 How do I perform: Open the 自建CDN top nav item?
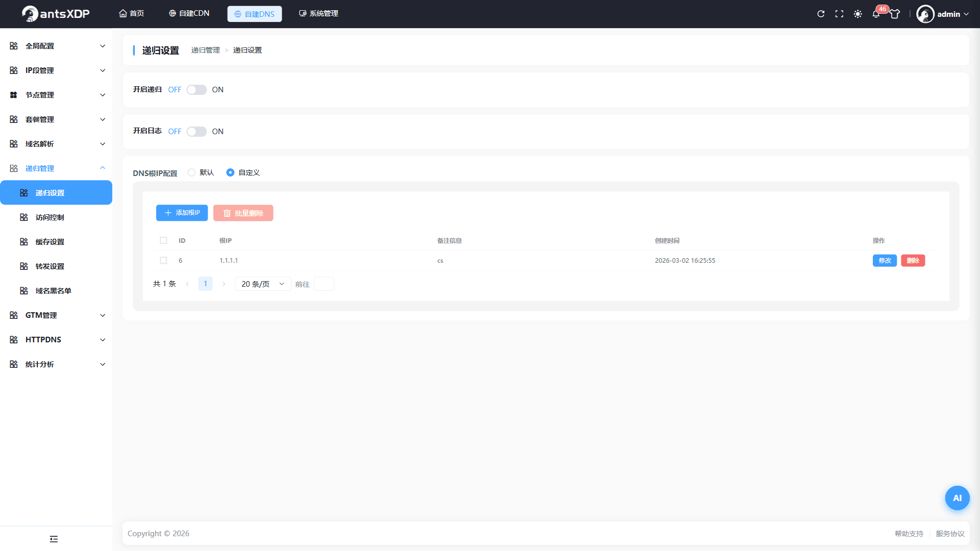(x=189, y=13)
